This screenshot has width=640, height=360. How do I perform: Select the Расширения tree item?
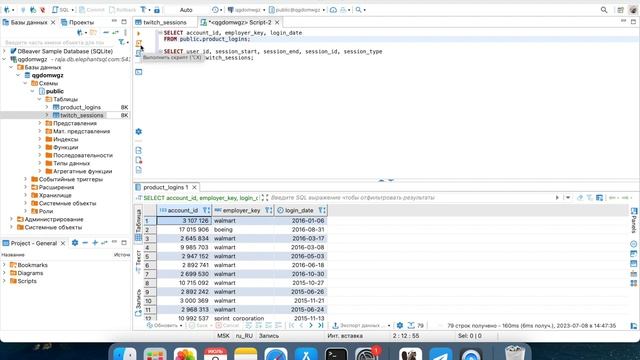point(56,187)
